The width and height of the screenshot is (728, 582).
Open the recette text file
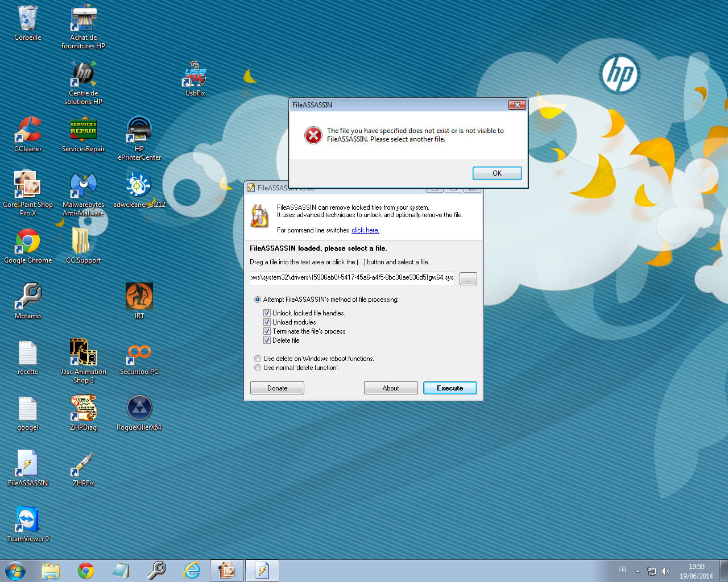[28, 357]
